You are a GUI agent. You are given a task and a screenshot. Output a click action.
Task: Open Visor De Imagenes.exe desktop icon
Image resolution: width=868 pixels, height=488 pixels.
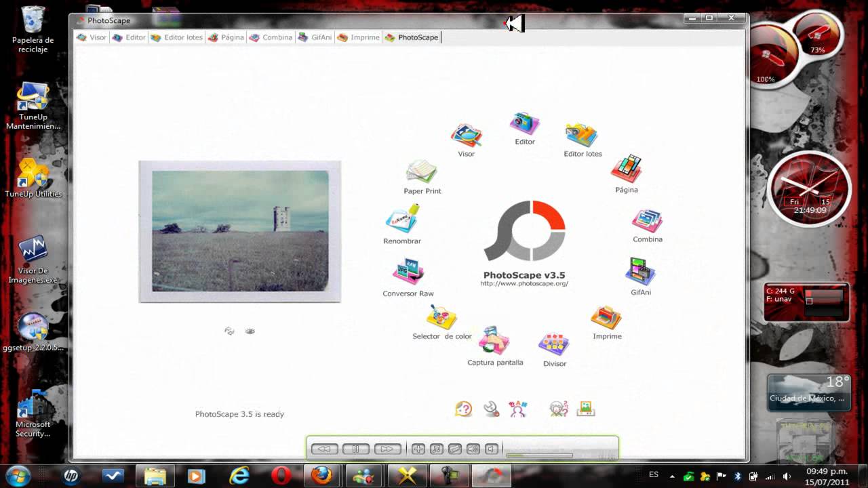coord(33,259)
